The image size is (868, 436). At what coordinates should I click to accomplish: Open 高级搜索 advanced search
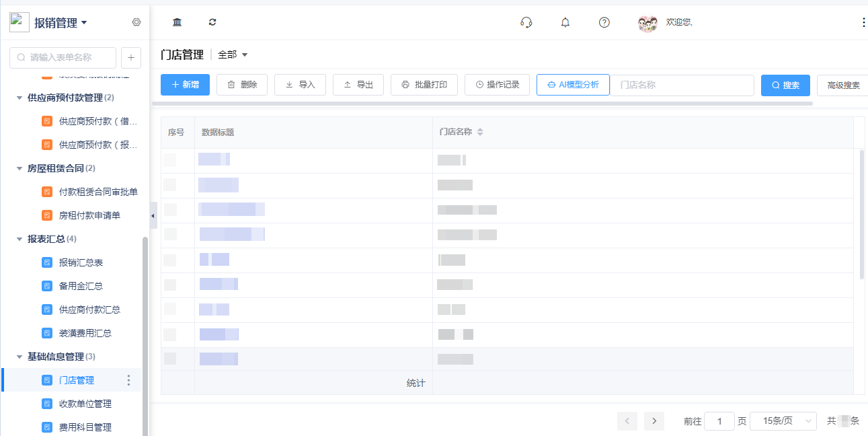pyautogui.click(x=843, y=85)
